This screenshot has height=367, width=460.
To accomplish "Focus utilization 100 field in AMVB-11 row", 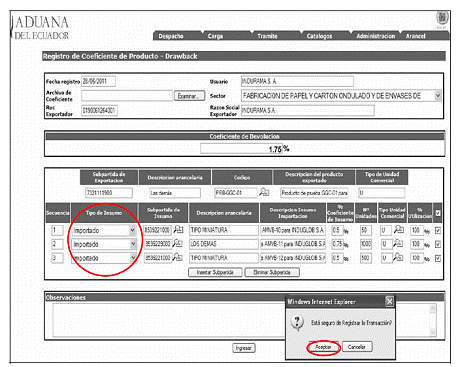I will tap(417, 244).
